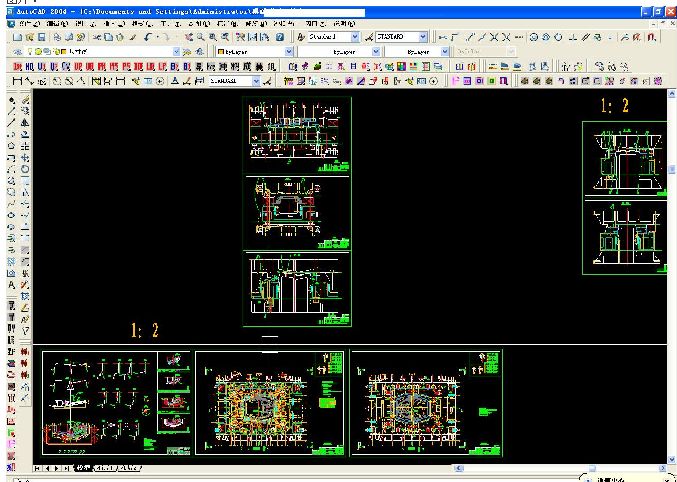Toggle the layer freeze sun icon
This screenshot has height=482, width=677.
tap(38, 52)
